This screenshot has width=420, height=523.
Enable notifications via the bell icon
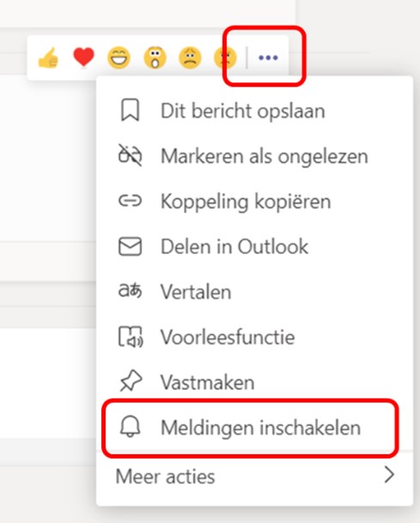(x=130, y=426)
